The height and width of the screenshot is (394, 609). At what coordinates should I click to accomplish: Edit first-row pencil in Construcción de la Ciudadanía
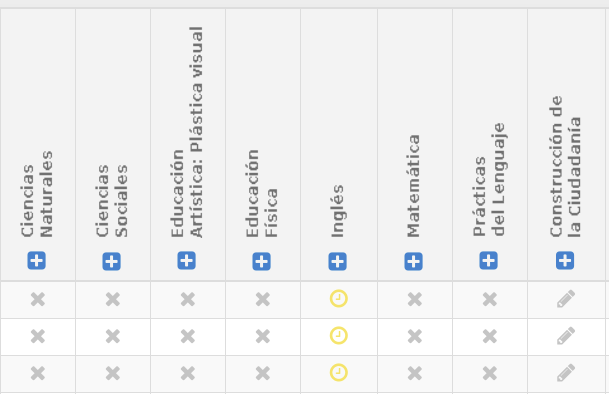coord(566,299)
